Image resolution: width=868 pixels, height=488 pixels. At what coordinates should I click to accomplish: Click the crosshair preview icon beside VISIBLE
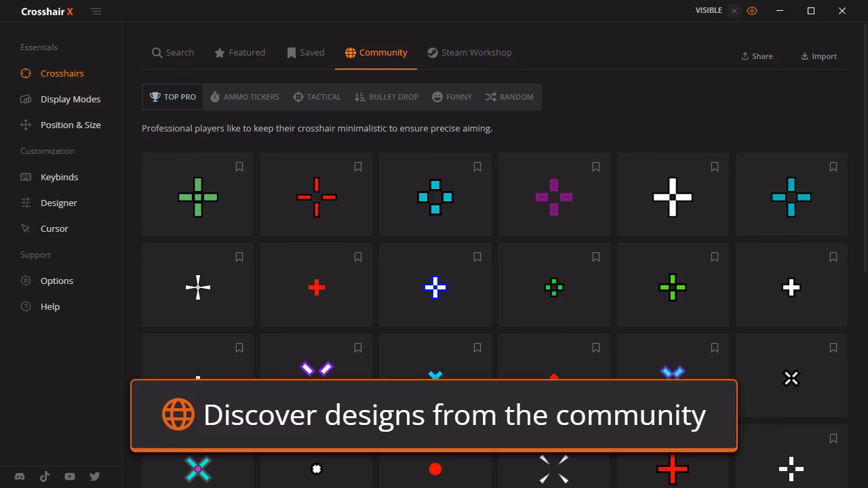pyautogui.click(x=734, y=11)
